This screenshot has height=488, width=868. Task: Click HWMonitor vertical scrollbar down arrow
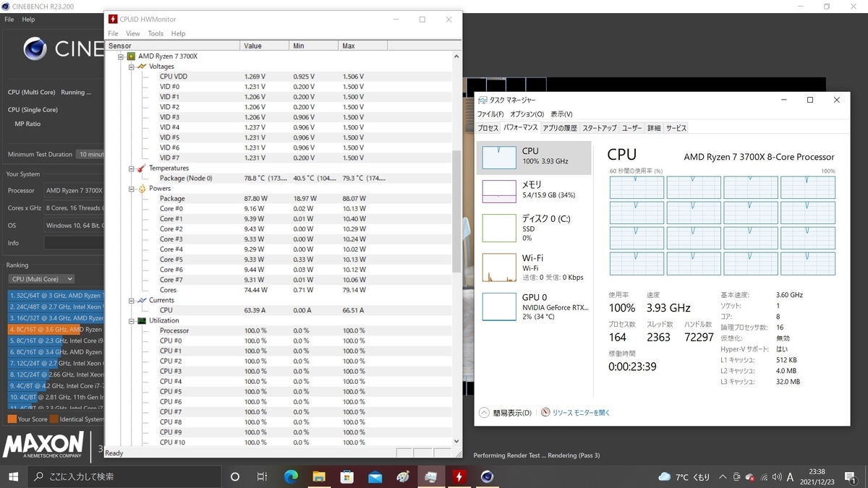456,441
